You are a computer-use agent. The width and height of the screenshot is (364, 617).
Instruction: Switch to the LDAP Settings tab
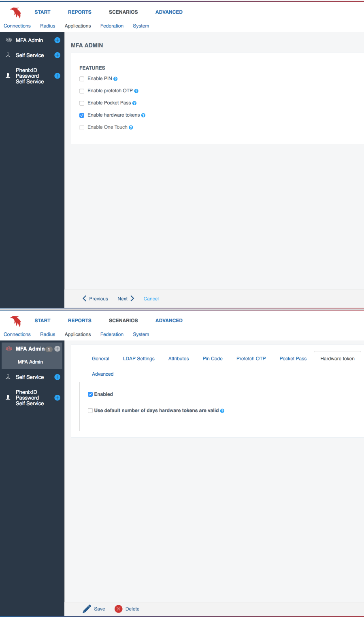coord(139,359)
